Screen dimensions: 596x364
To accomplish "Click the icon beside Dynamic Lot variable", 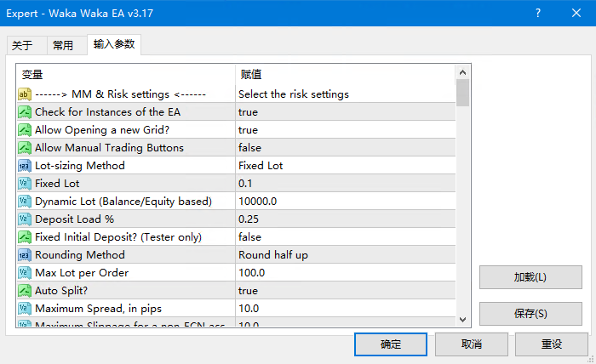I will (x=25, y=202).
